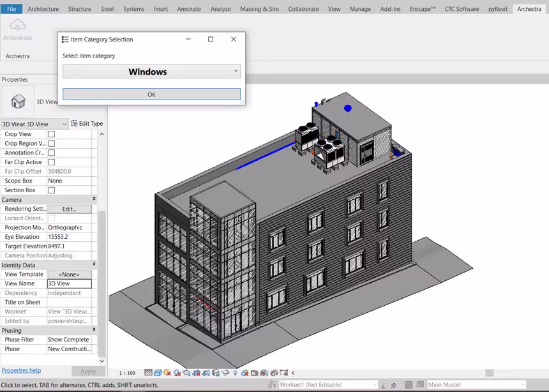Click the 3D View house thumbnail in Properties
The image size is (549, 392).
point(19,102)
